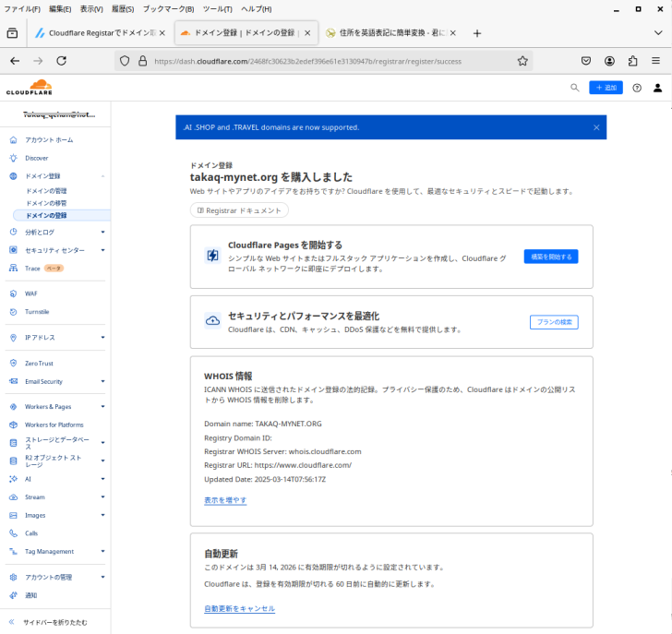Click the Workers for Platforms icon
The height and width of the screenshot is (634, 672).
(x=13, y=425)
